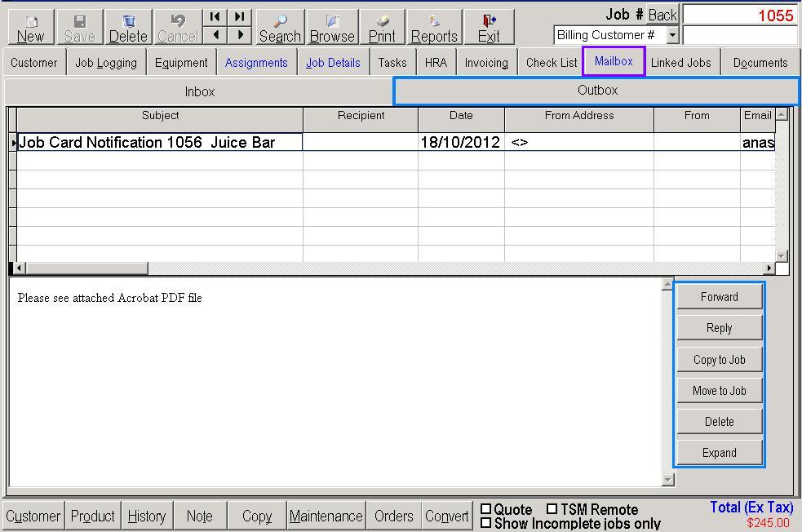802x532 pixels.
Task: Jump to last record arrow
Action: tap(239, 16)
